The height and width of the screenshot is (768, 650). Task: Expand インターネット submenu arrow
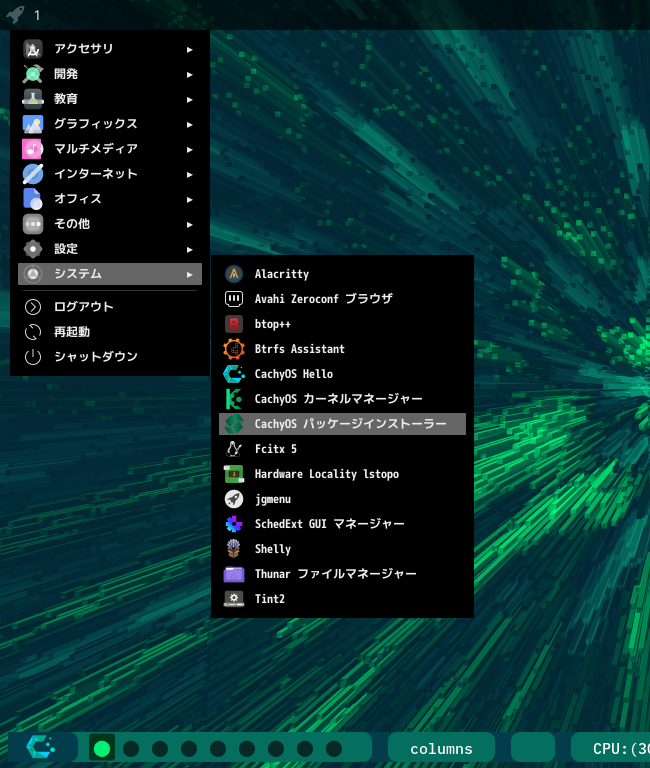click(x=190, y=174)
